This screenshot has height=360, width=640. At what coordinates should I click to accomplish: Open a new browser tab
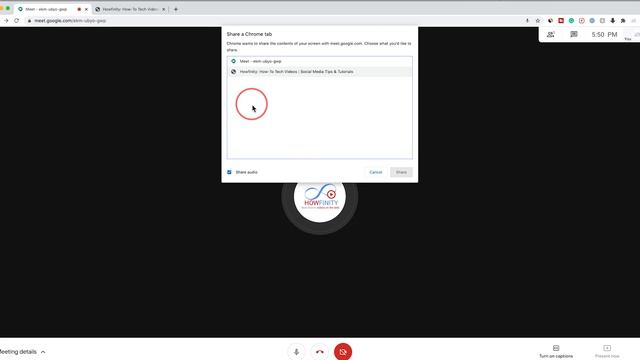(x=176, y=9)
